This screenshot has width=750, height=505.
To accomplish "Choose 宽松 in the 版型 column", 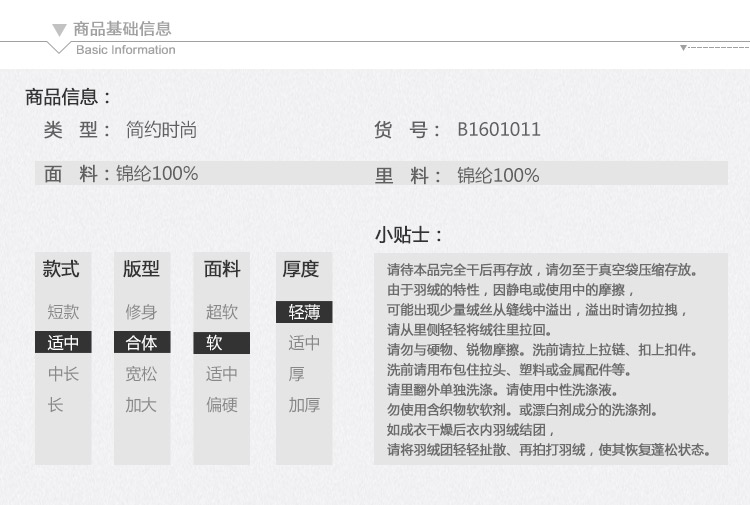I will 141,373.
